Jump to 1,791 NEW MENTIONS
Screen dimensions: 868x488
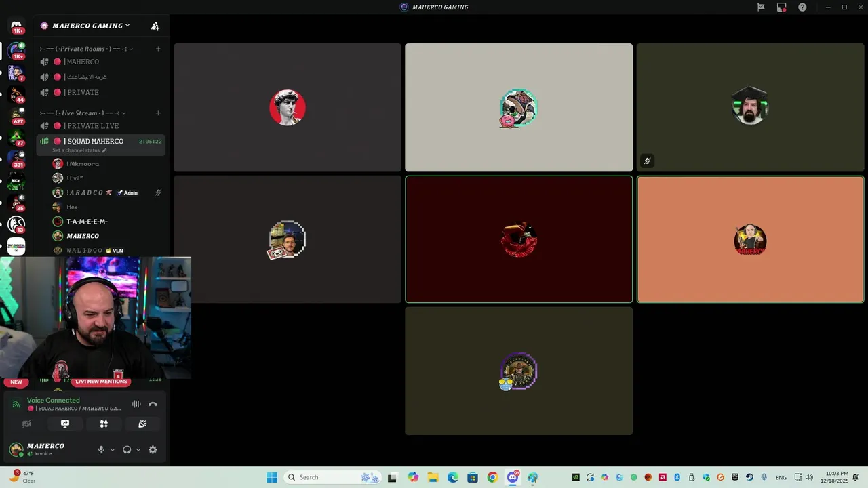[101, 382]
